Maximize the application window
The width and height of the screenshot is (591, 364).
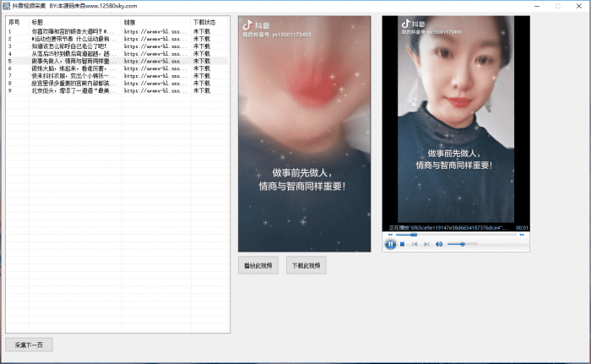[x=556, y=5]
